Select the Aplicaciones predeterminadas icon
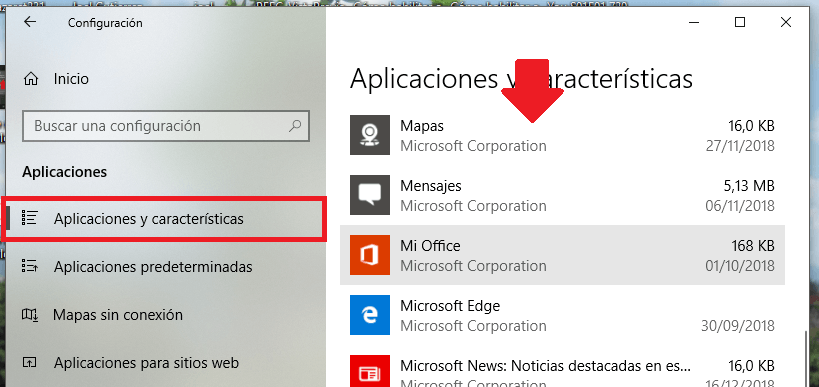This screenshot has height=387, width=819. pyautogui.click(x=29, y=266)
